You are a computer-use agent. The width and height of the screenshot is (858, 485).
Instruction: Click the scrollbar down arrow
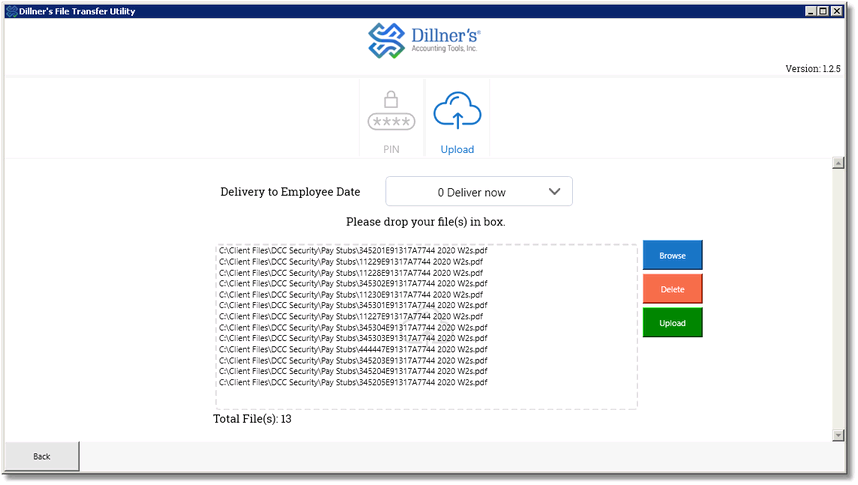click(838, 435)
